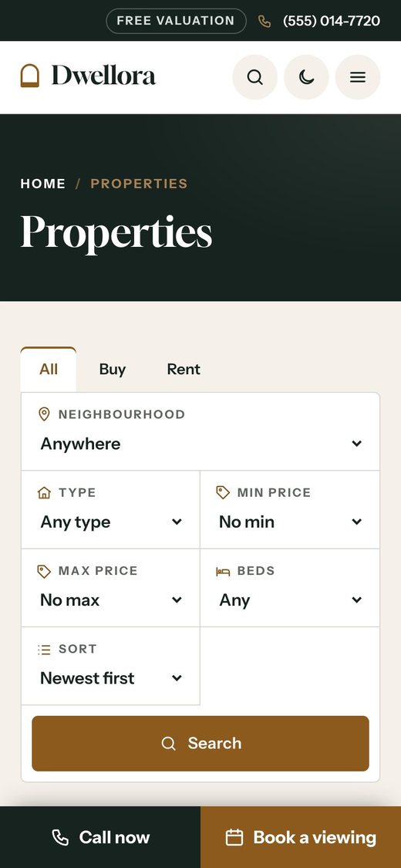Click the Sort list icon
This screenshot has height=868, width=401.
[x=44, y=650]
